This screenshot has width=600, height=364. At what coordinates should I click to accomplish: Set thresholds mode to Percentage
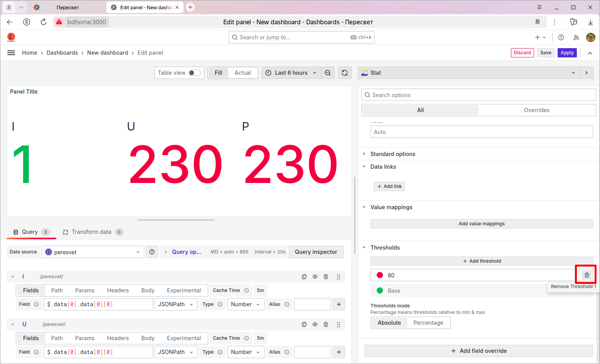pyautogui.click(x=428, y=323)
